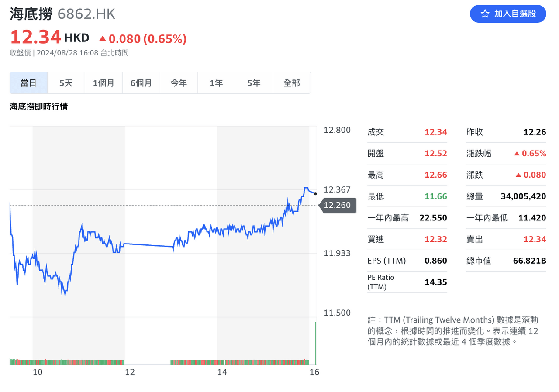
Task: Click the 漲跌幅 value 0.65%
Action: tap(535, 153)
